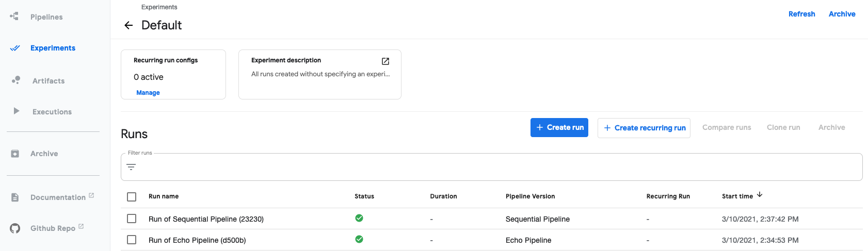
Task: Click the Documentation file icon
Action: coord(15,197)
